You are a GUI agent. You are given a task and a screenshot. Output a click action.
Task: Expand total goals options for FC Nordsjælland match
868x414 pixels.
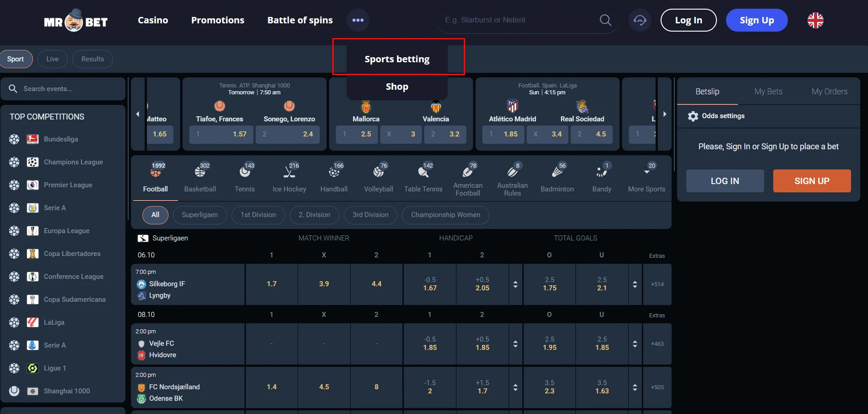click(x=635, y=387)
